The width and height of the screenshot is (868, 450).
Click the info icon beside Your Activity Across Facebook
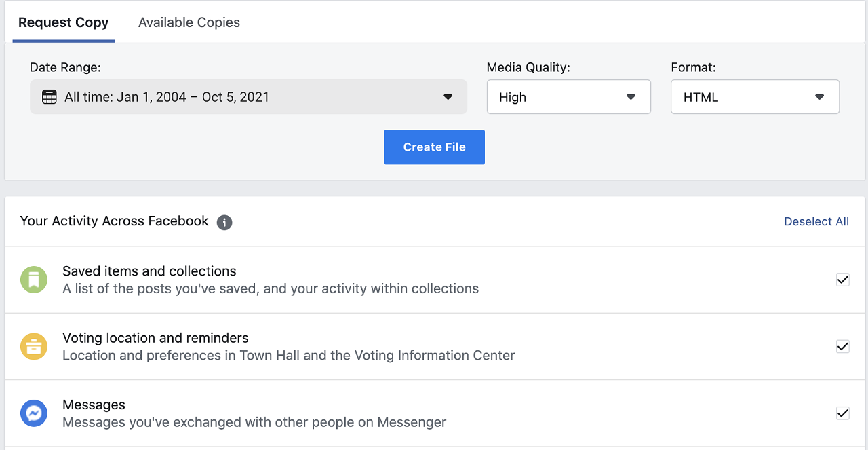coord(224,222)
